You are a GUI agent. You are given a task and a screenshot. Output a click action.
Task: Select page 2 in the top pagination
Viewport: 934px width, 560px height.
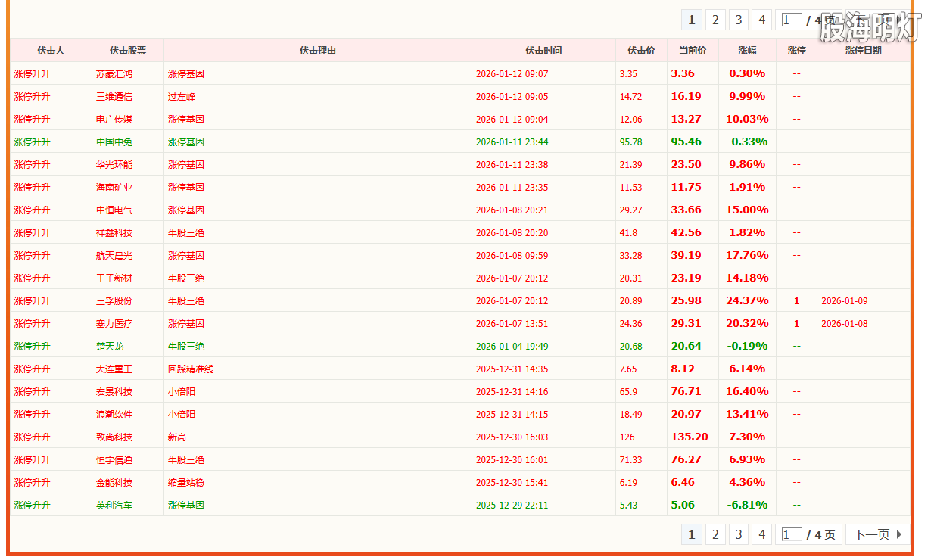715,19
